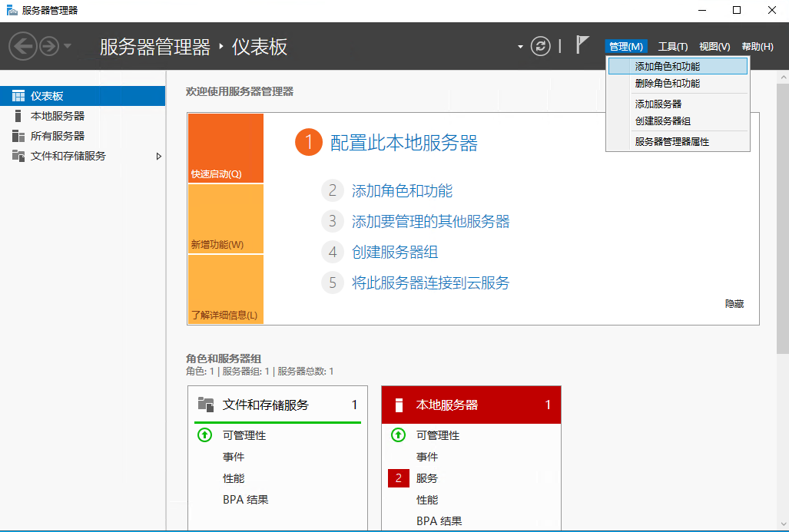
Task: Hide the welcome panel via 隐藏
Action: coord(734,304)
